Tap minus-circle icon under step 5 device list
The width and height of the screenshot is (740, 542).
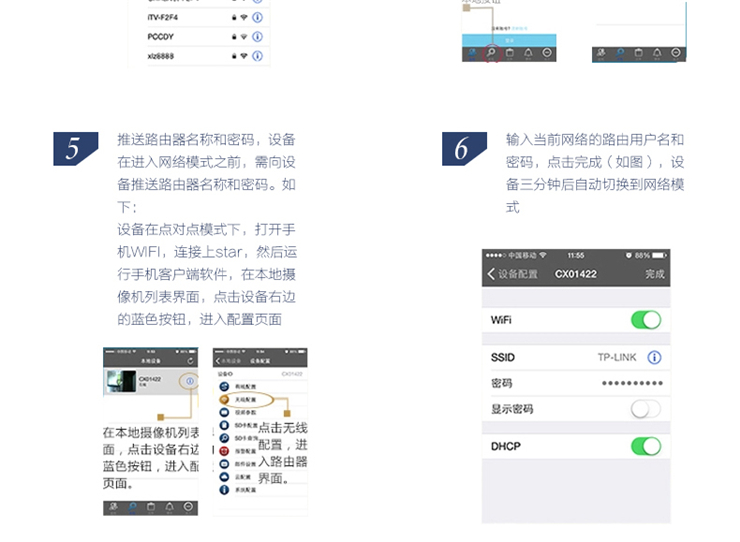[x=188, y=508]
